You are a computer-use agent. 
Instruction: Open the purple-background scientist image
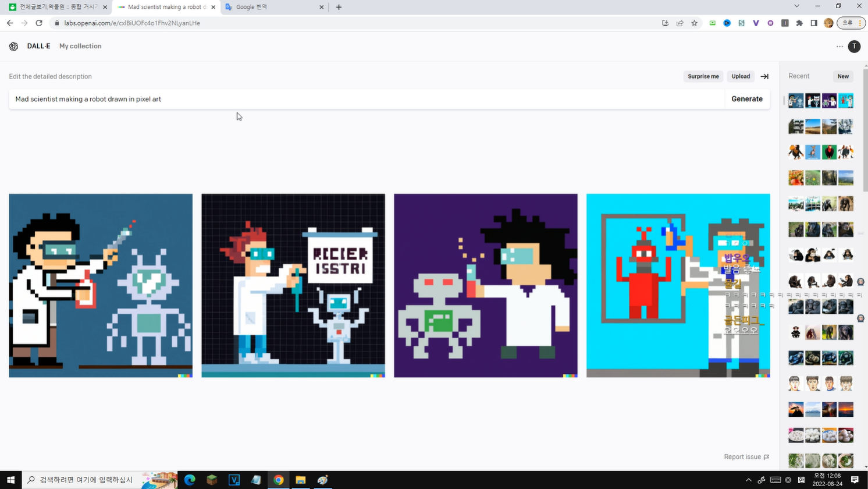[486, 286]
